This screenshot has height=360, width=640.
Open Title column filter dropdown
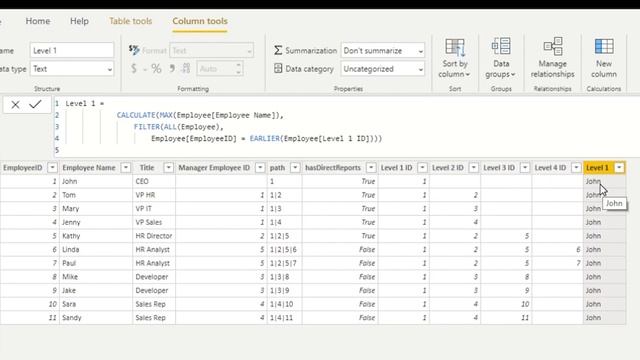pos(168,168)
